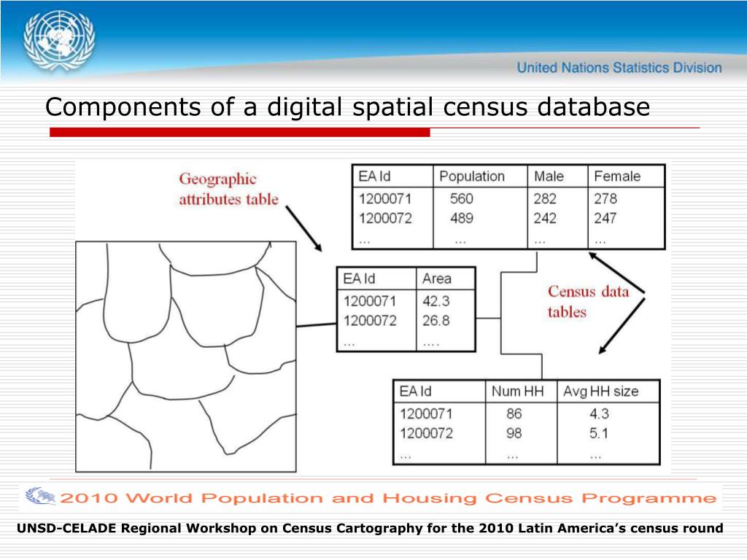This screenshot has width=747, height=560.
Task: Click the 'EA Id' header in the Population table
Action: point(374,176)
